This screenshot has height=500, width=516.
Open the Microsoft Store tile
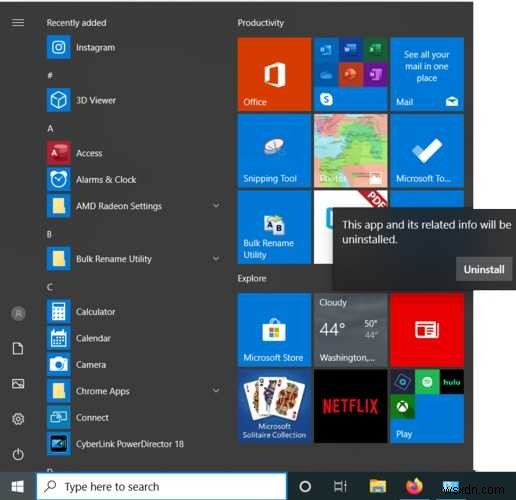point(274,330)
